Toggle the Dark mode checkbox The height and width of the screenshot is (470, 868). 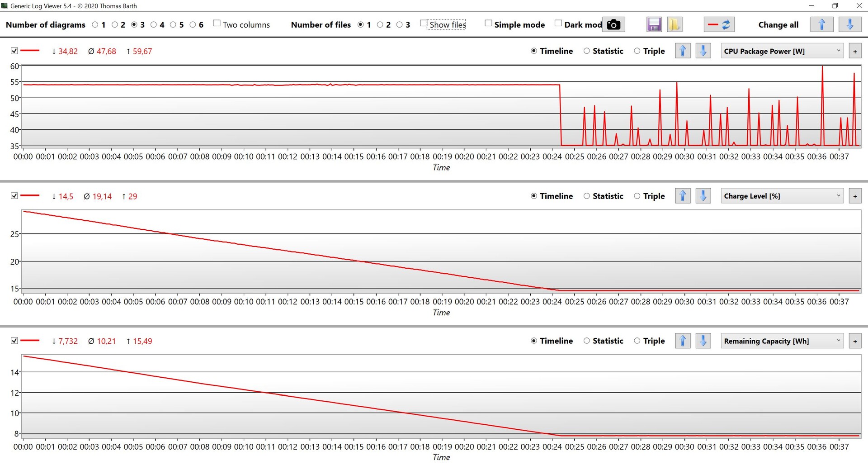(558, 24)
